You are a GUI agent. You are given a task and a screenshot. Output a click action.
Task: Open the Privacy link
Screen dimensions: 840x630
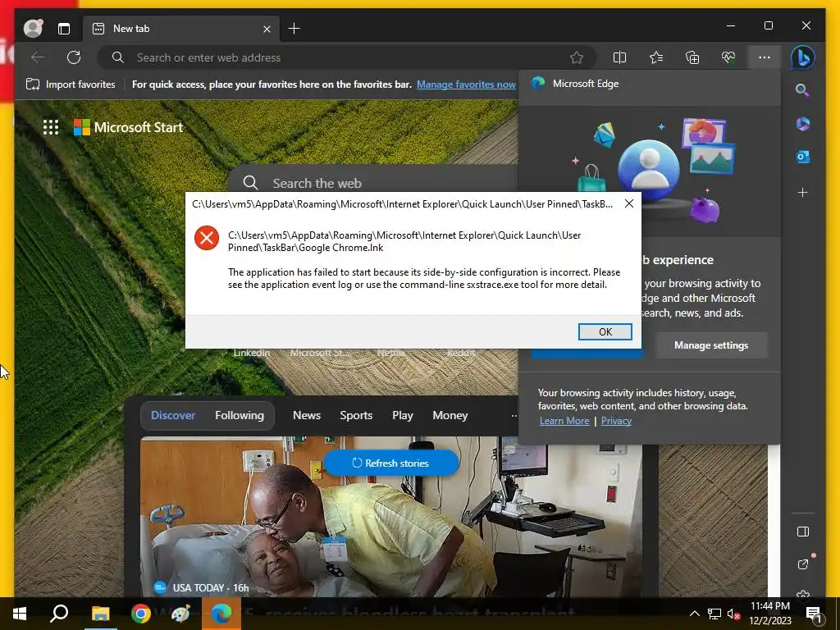point(616,421)
